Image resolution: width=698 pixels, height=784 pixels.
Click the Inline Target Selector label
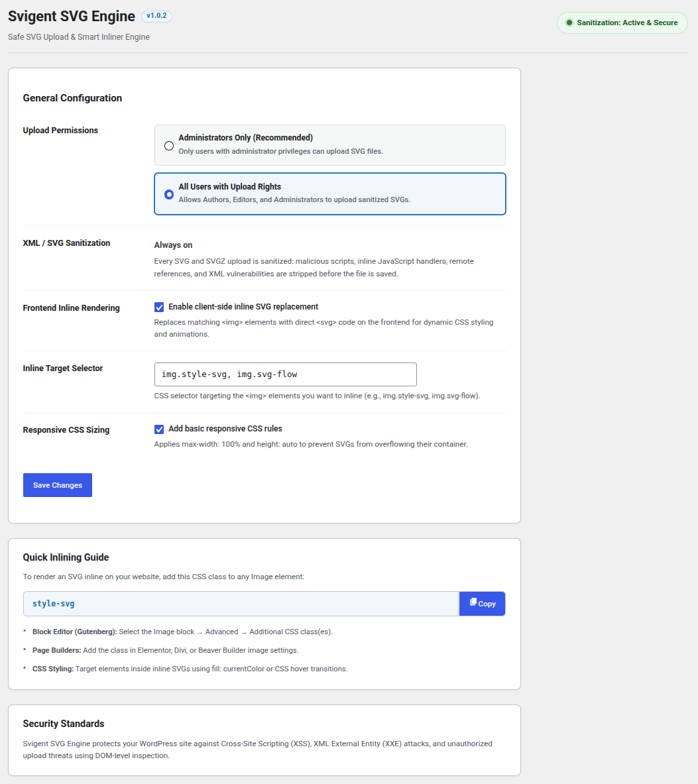[x=62, y=368]
